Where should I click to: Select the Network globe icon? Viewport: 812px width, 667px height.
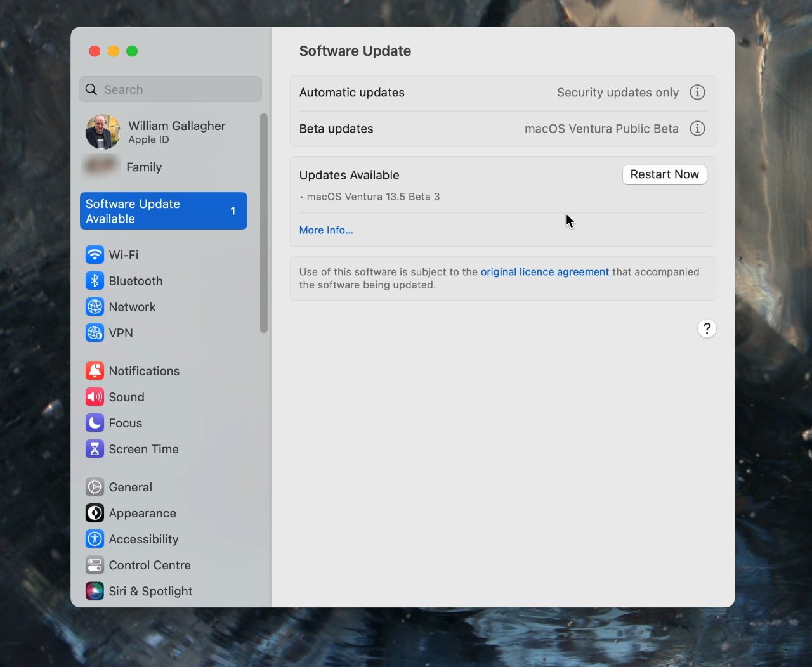click(95, 307)
